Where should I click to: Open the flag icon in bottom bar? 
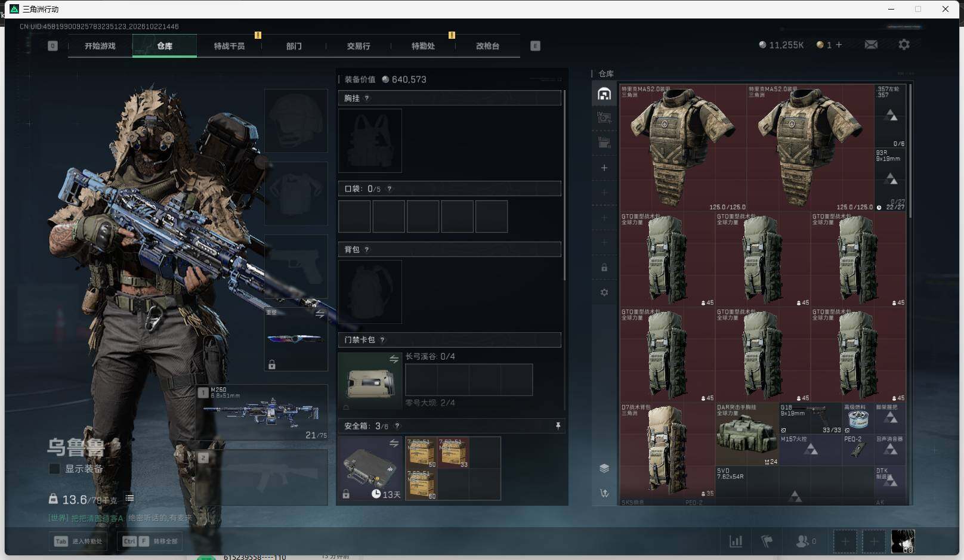(767, 542)
